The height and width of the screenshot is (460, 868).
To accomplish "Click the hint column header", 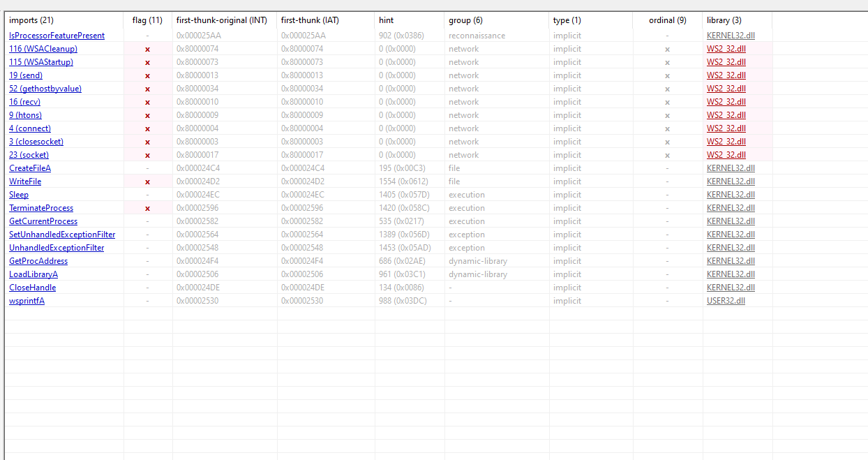I will pos(387,20).
